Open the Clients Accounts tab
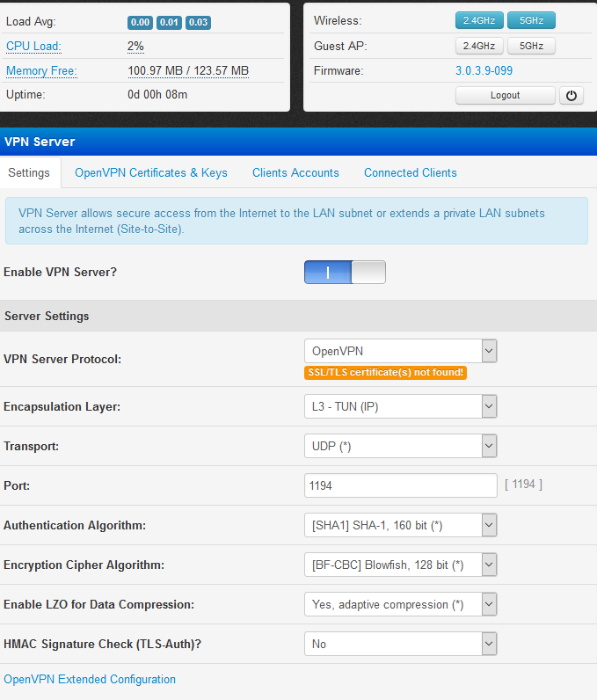The image size is (597, 700). click(295, 173)
